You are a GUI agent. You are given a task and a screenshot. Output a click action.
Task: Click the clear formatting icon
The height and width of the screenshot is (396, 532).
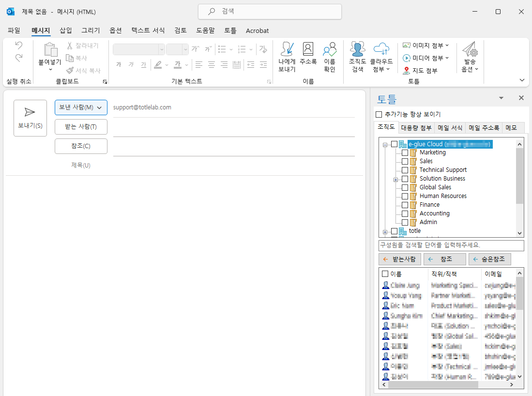[263, 49]
